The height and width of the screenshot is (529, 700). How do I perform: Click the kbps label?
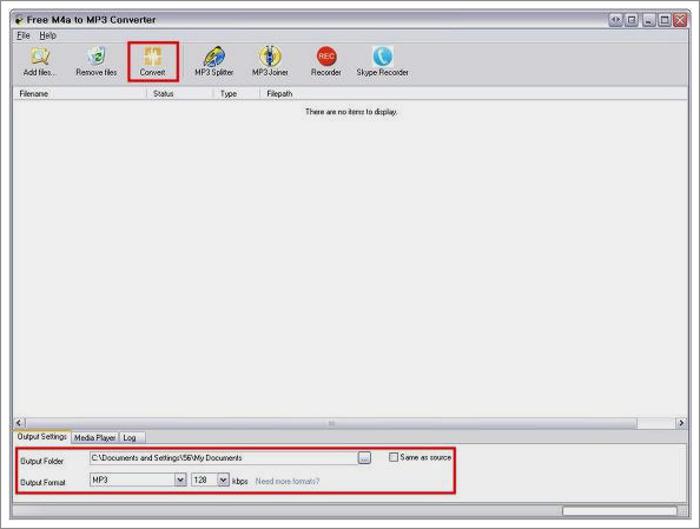click(240, 481)
